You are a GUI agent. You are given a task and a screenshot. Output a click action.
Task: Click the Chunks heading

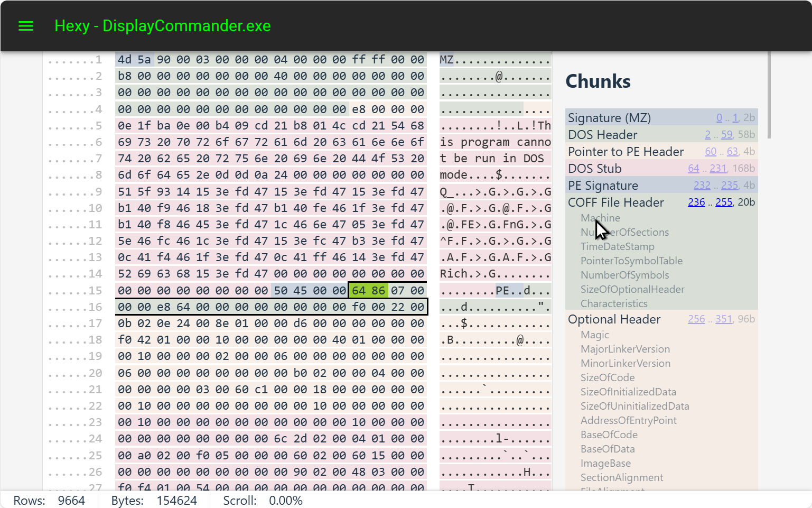598,81
